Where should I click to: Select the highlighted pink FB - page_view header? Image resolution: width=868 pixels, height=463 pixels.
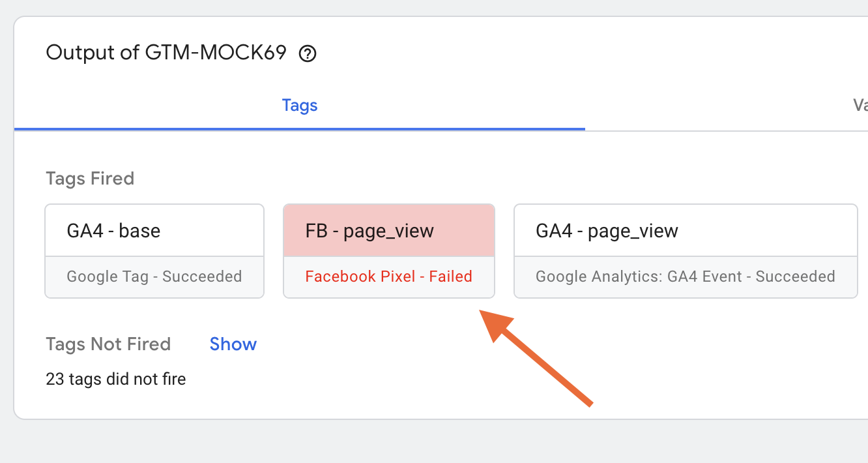click(x=388, y=230)
